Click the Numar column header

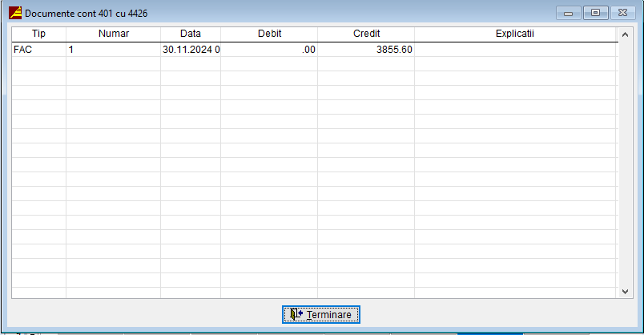[113, 34]
